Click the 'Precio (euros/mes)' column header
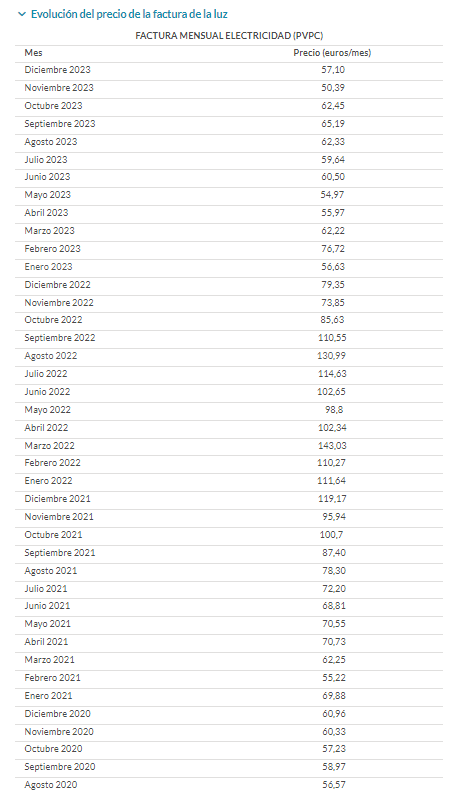The width and height of the screenshot is (474, 794). pos(332,53)
